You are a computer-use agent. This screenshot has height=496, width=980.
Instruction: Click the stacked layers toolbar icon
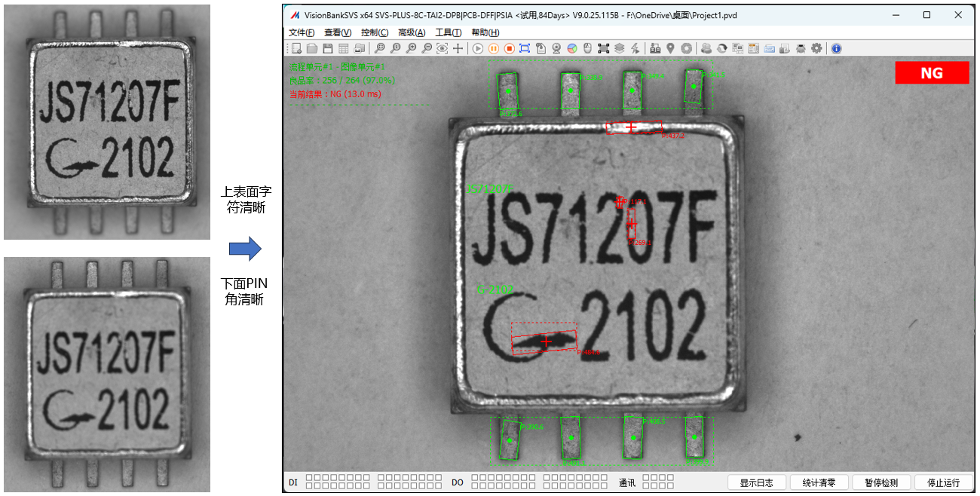(x=619, y=48)
